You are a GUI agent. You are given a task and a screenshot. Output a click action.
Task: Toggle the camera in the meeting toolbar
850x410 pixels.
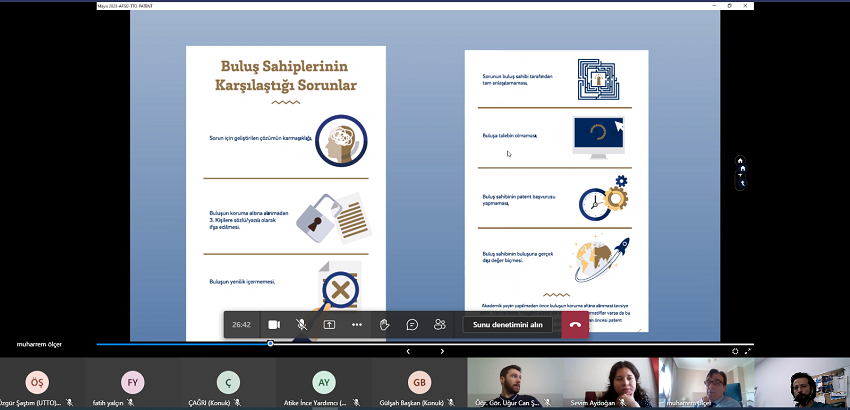pos(274,325)
